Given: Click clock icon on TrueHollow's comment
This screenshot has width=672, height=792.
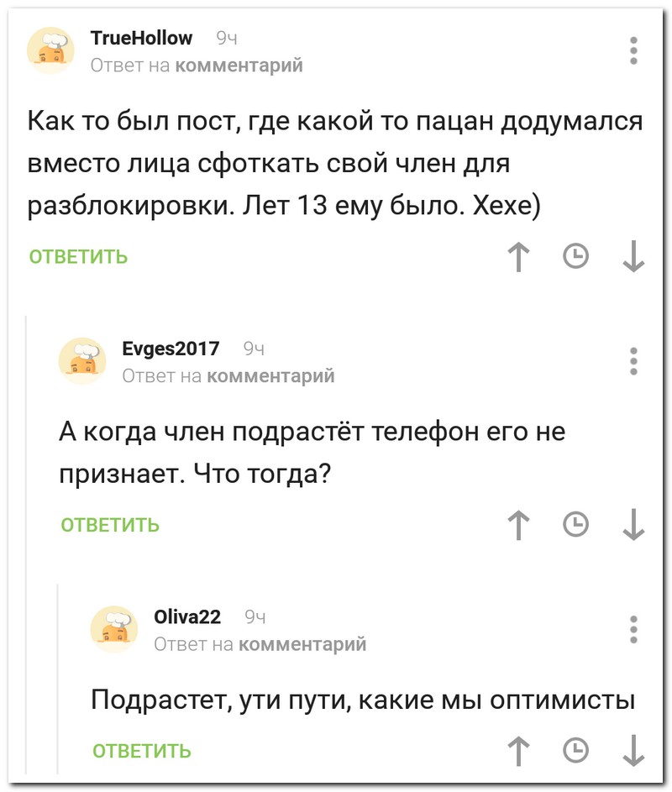Looking at the screenshot, I should click(575, 256).
